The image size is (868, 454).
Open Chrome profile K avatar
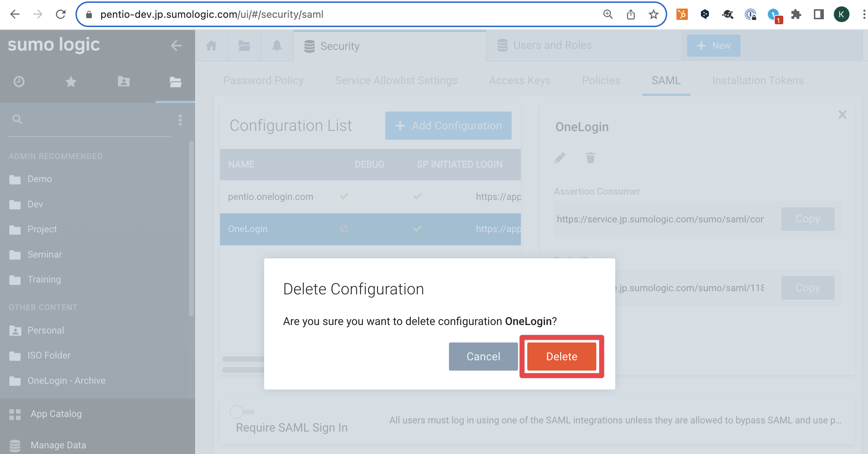841,14
